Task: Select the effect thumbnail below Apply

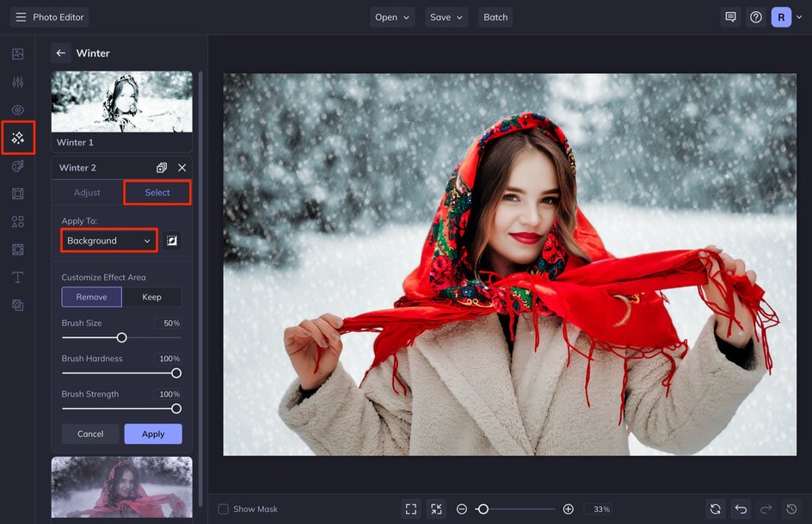Action: pyautogui.click(x=121, y=487)
